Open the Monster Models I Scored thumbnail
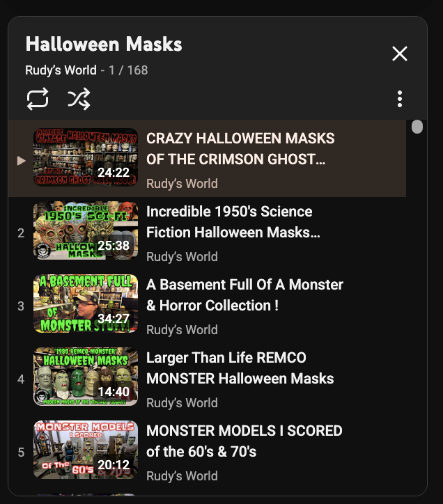The height and width of the screenshot is (504, 443). (86, 450)
